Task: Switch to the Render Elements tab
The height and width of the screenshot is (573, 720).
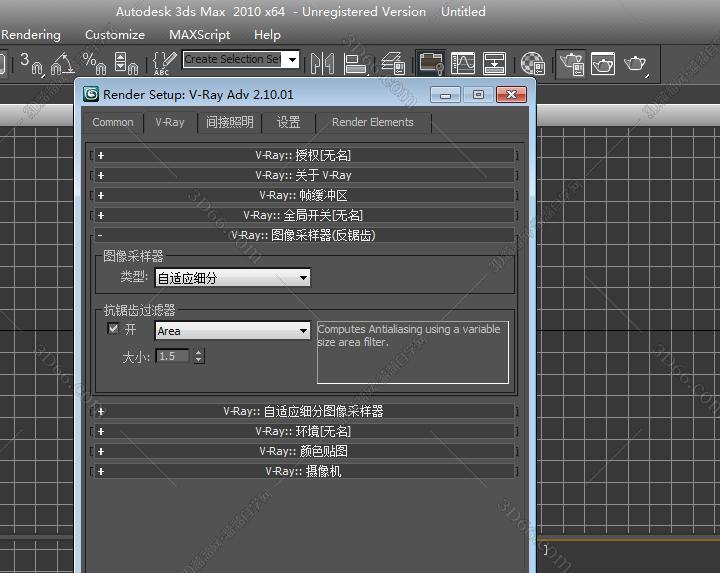Action: point(372,122)
